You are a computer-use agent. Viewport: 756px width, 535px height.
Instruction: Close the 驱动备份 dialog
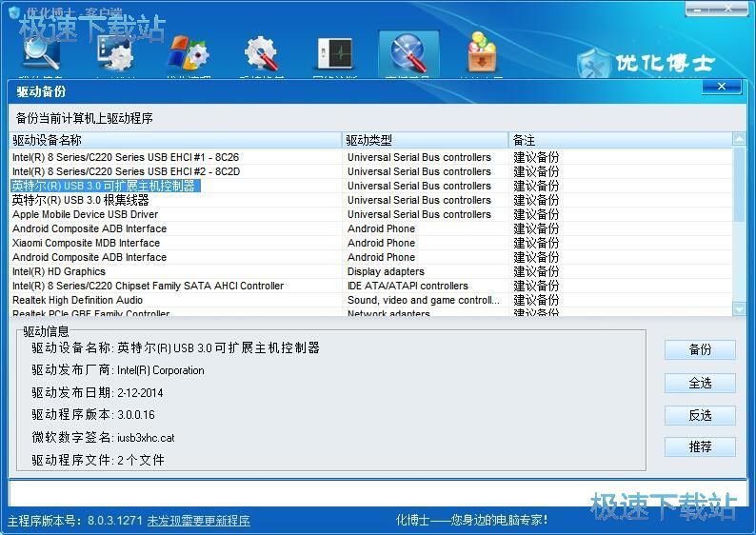point(722,87)
